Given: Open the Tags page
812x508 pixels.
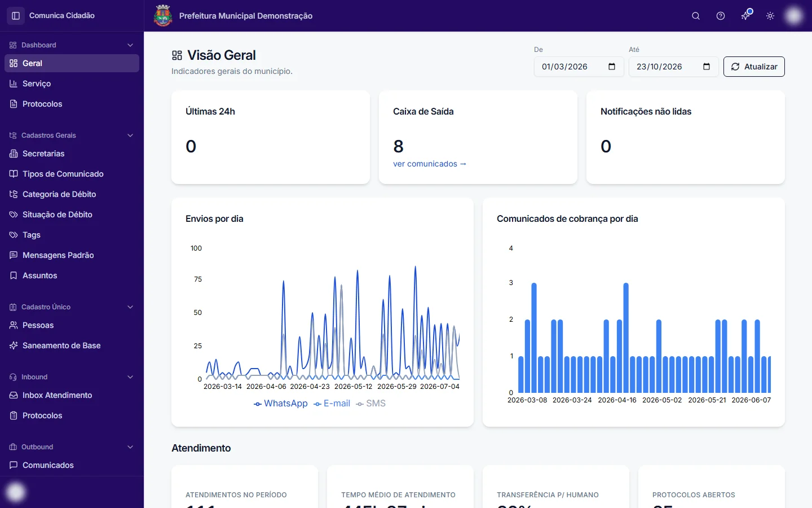Looking at the screenshot, I should click(72, 235).
